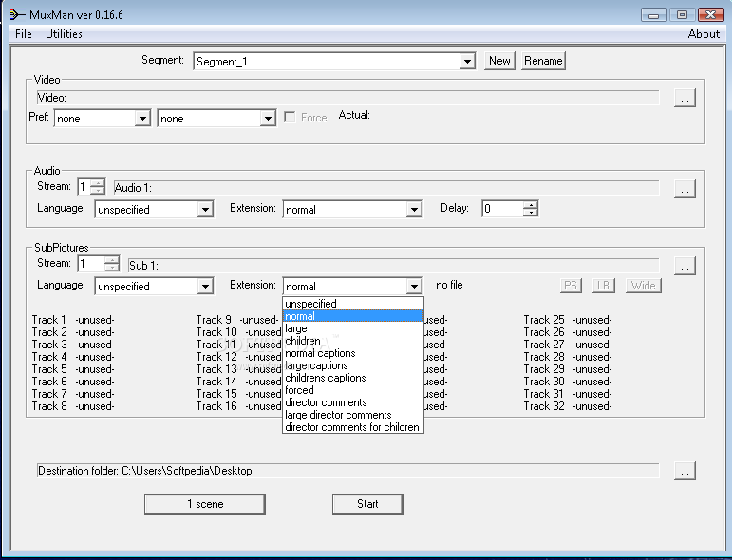Browse for a video file

(x=685, y=98)
